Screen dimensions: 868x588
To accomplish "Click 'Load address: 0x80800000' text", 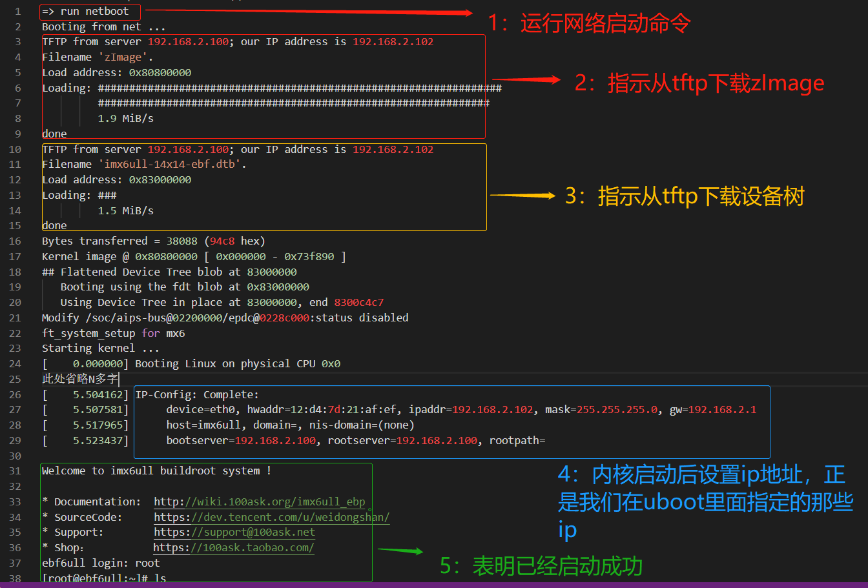I will 117,72.
